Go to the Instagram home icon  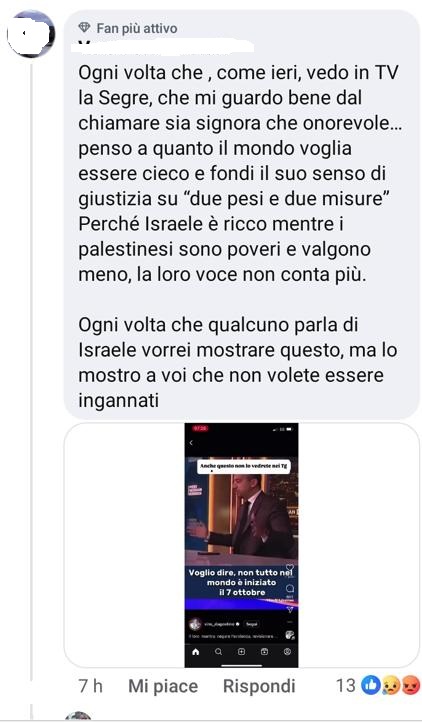coord(196,652)
